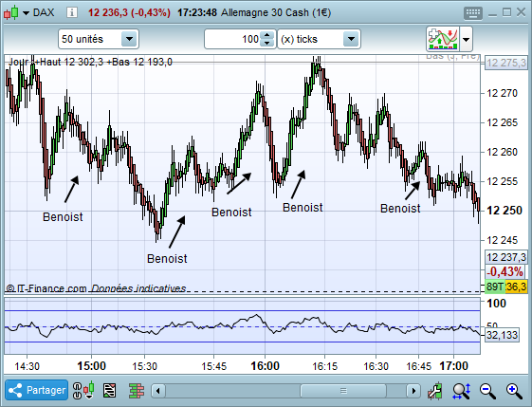Click the keyboard icon in the title bar

point(472,13)
